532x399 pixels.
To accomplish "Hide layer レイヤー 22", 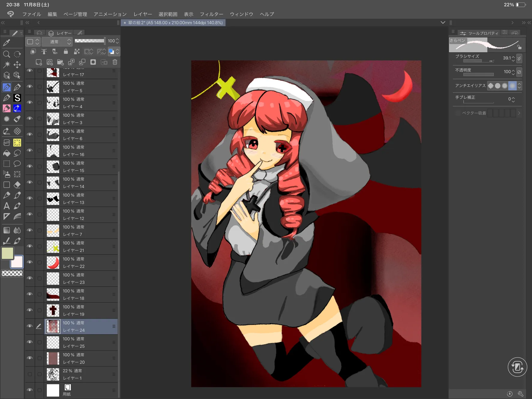I will [x=29, y=262].
